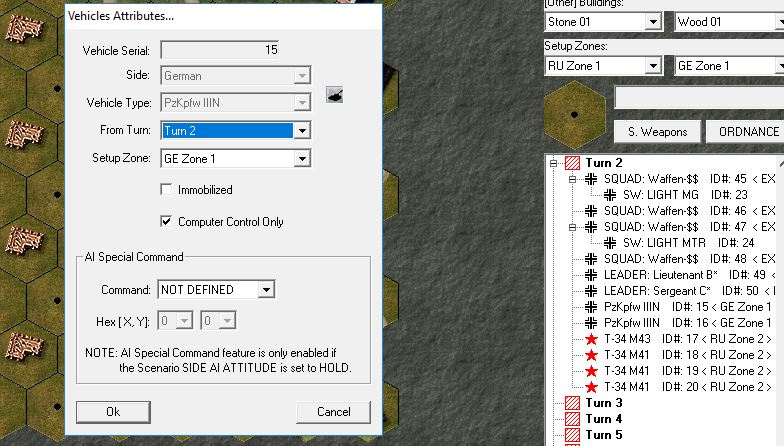
Task: Click German cross icon of squad ID 46
Action: [x=591, y=211]
